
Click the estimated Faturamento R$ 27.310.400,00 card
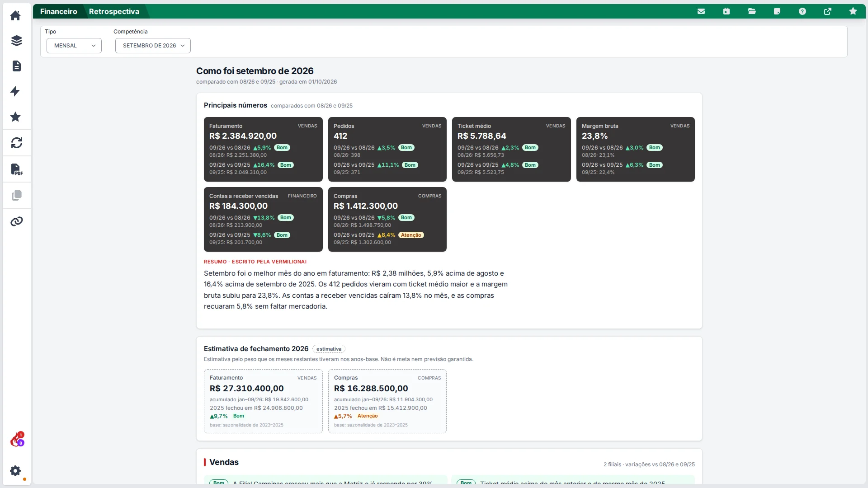(x=263, y=401)
